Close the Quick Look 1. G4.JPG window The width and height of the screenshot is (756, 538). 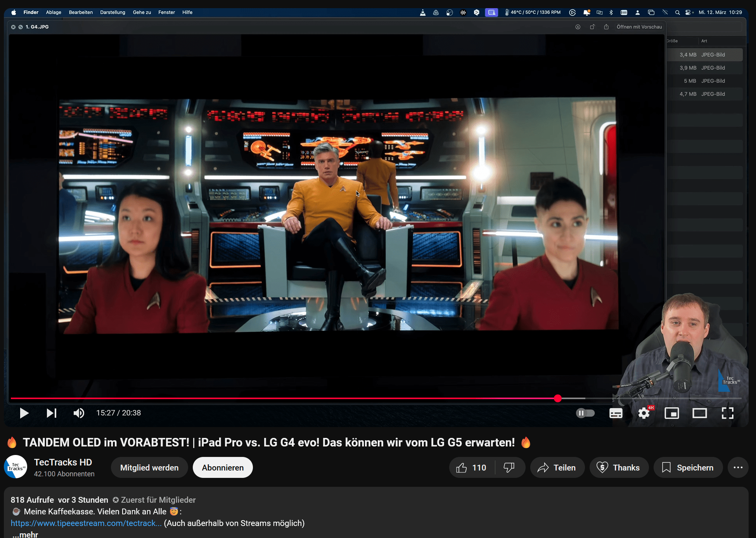click(x=13, y=27)
